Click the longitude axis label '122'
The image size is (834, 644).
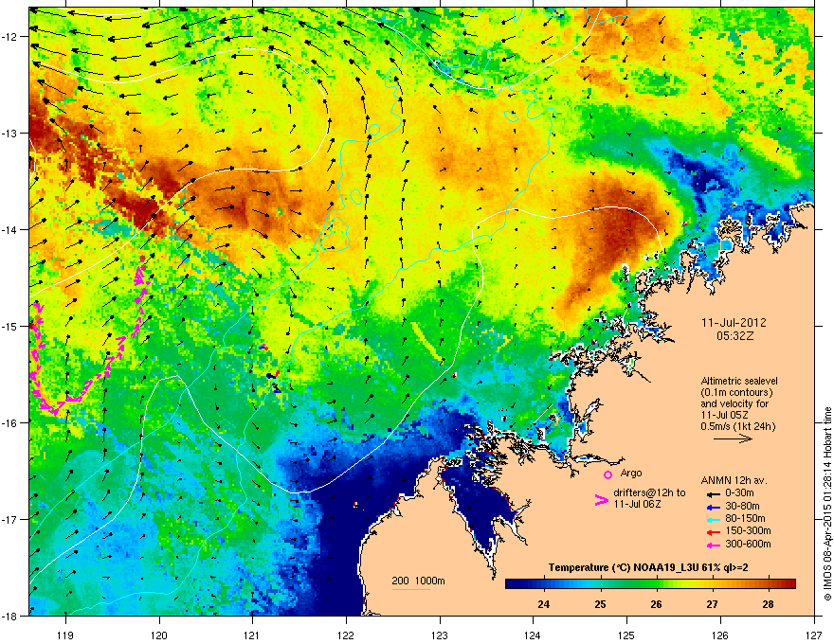(346, 635)
